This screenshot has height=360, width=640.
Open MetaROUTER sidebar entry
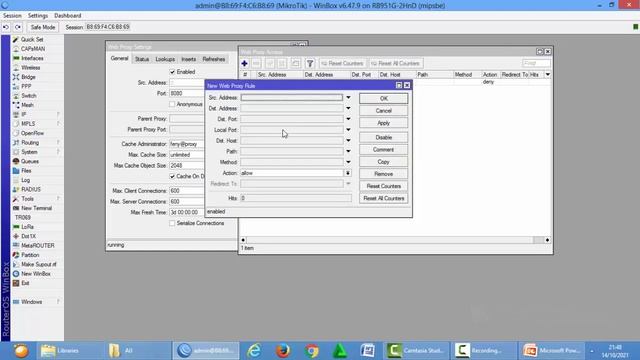click(38, 246)
